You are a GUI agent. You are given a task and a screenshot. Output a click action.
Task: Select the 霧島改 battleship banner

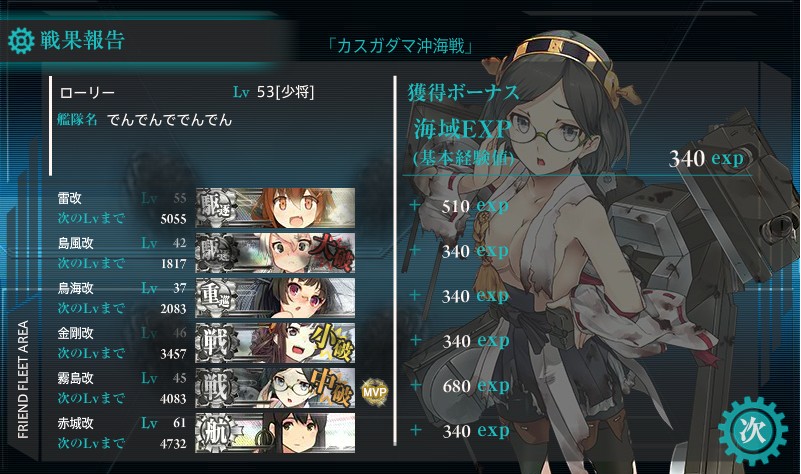(x=275, y=388)
